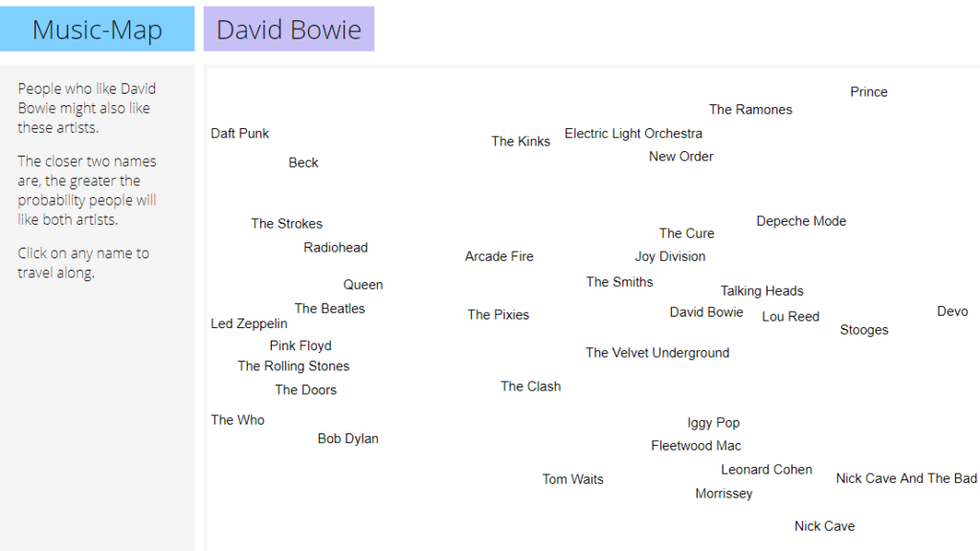Select Joy Division on the map
The image size is (980, 551).
coord(670,256)
